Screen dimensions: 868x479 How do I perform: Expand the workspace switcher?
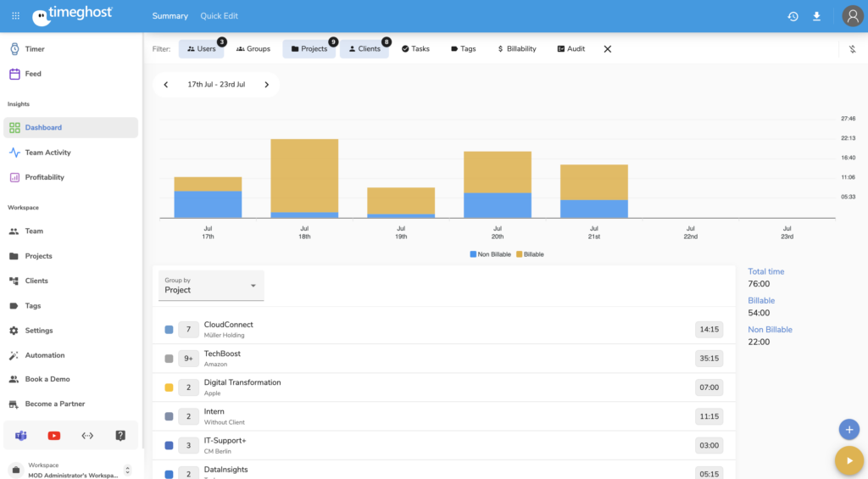[x=128, y=470]
